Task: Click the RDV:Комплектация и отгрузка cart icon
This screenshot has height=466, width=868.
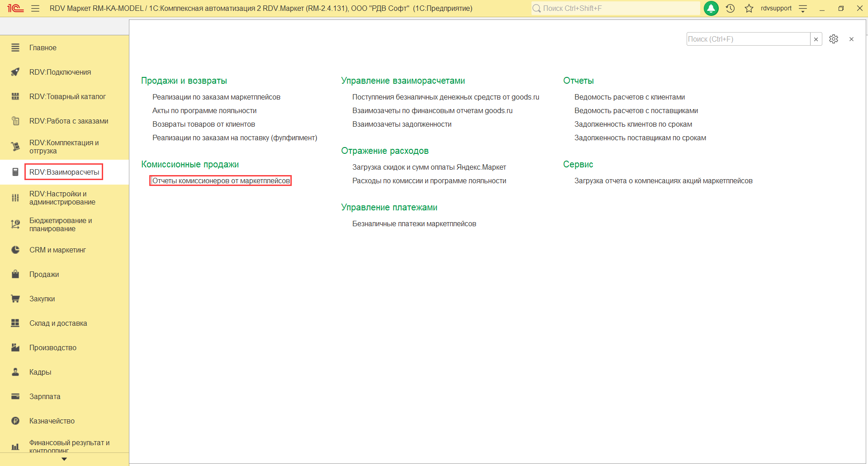Action: [15, 147]
